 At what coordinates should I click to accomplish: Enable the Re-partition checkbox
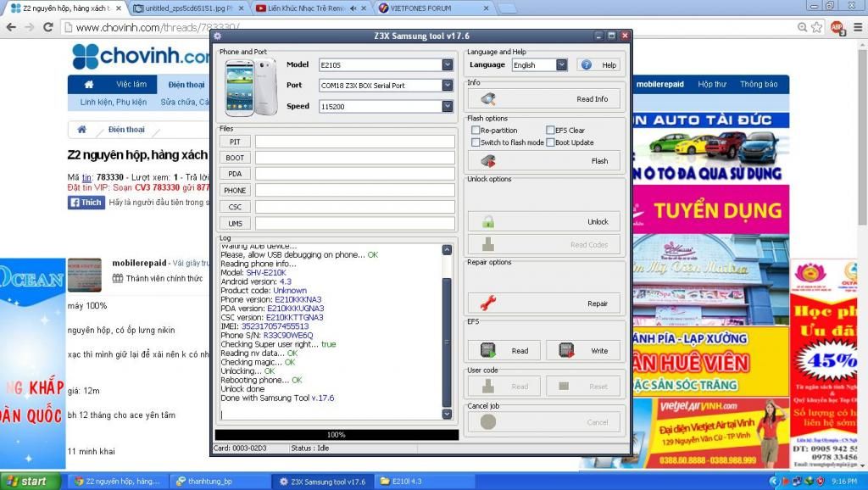click(x=476, y=130)
